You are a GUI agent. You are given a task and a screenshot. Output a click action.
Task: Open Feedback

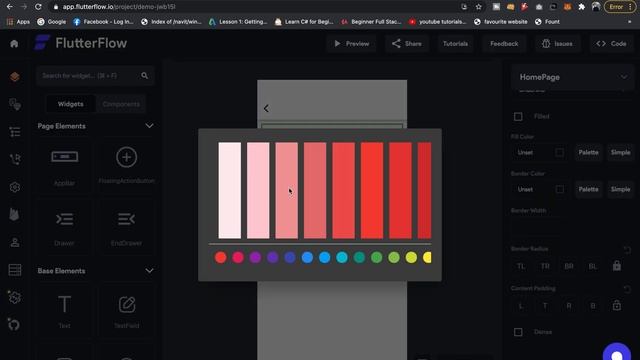point(504,44)
